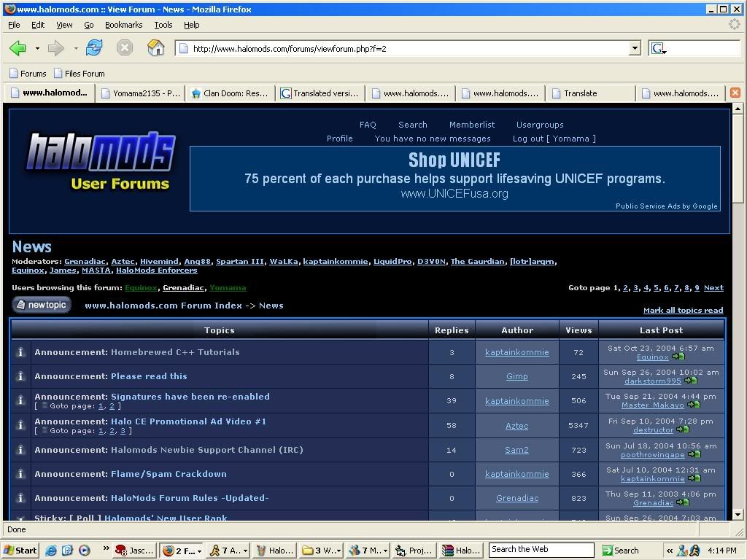Click the page scrollbar down arrow
This screenshot has height=560, width=747.
[x=738, y=515]
